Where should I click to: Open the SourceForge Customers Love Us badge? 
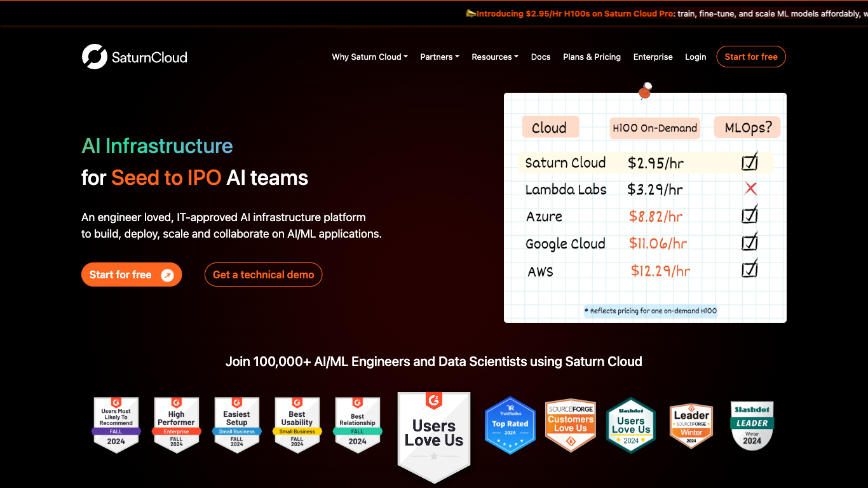point(571,425)
